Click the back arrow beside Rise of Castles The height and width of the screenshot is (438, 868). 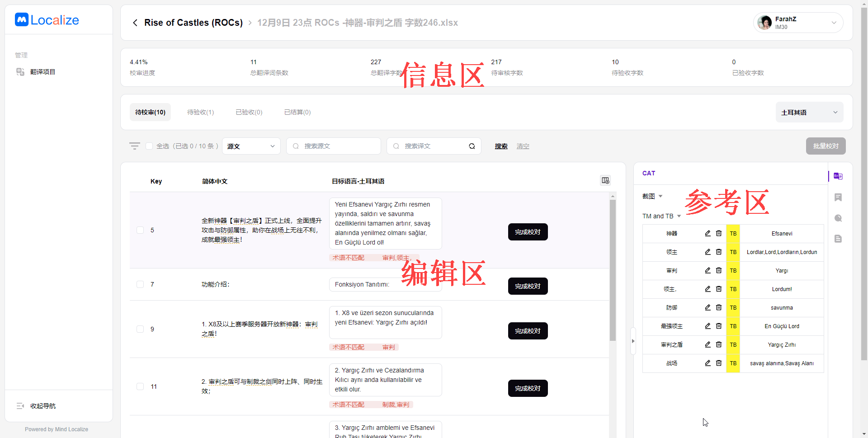(x=135, y=23)
